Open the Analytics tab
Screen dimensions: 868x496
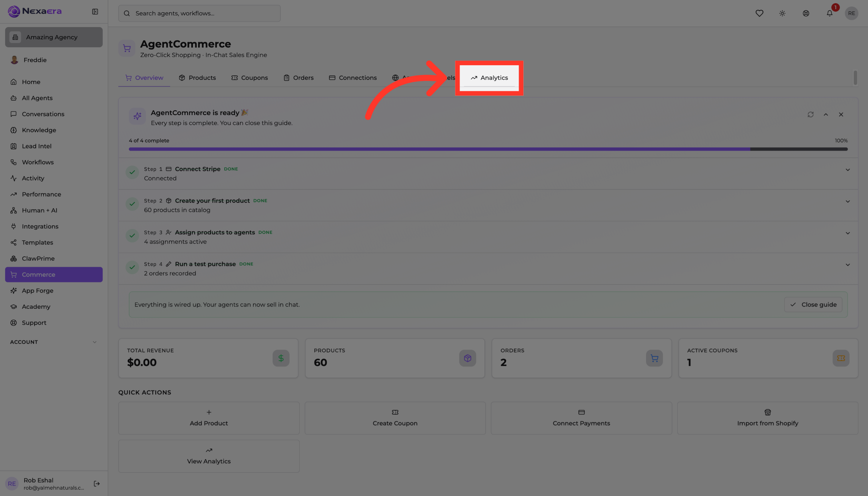click(x=489, y=78)
